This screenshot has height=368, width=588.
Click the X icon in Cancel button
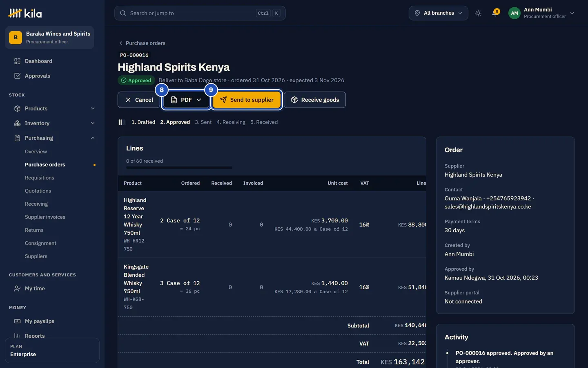tap(128, 100)
